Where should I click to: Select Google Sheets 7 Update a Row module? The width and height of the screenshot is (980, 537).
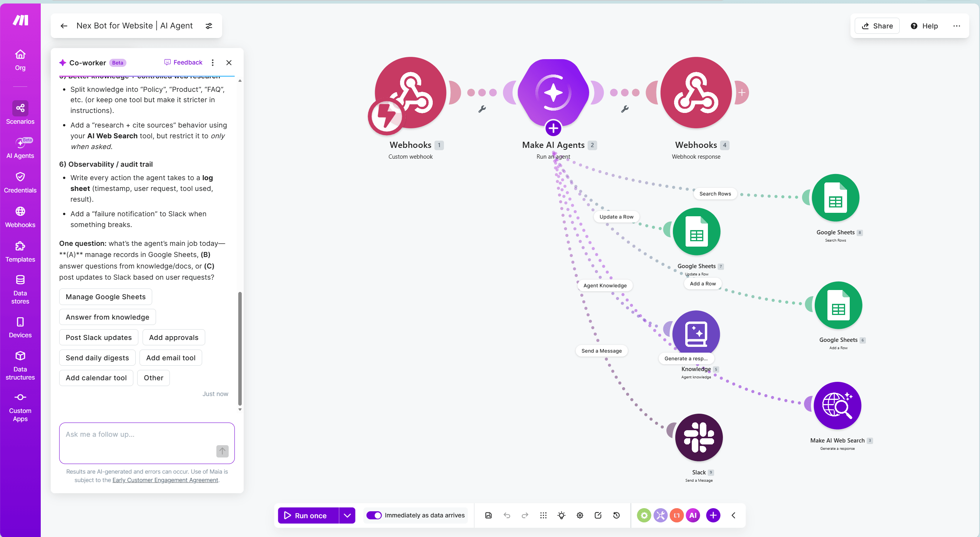tap(696, 232)
